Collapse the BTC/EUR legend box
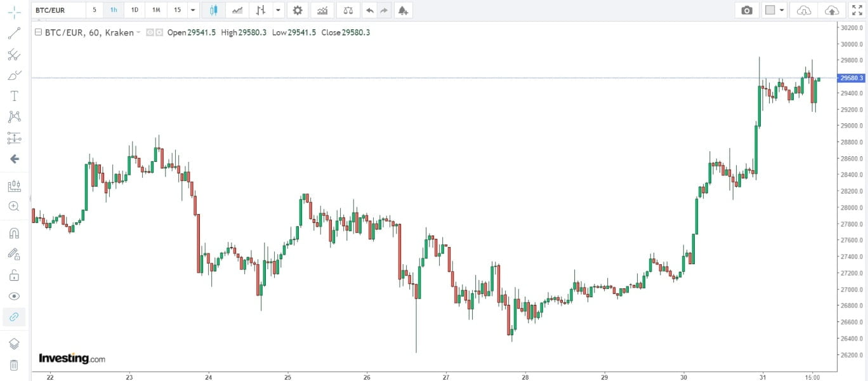The height and width of the screenshot is (381, 868). click(x=39, y=32)
